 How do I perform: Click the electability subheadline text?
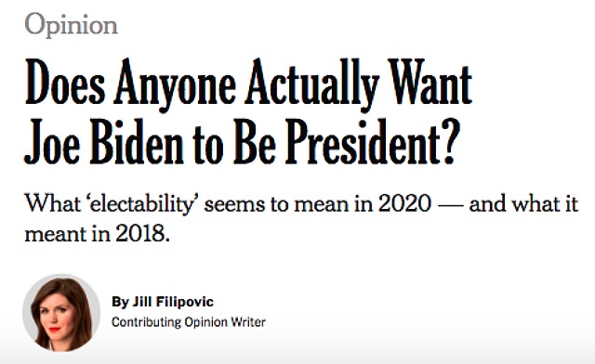coord(301,219)
